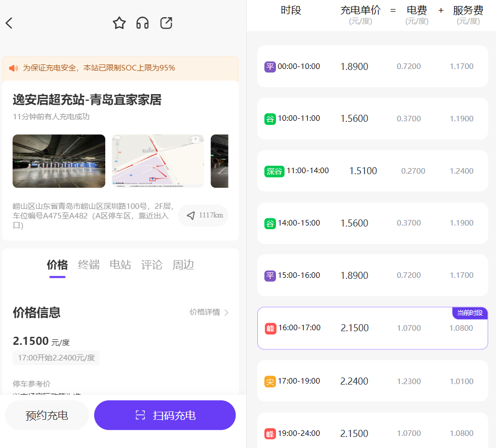
Task: Click the 2.2400 price in 17:00-19:00 row
Action: pyautogui.click(x=354, y=381)
